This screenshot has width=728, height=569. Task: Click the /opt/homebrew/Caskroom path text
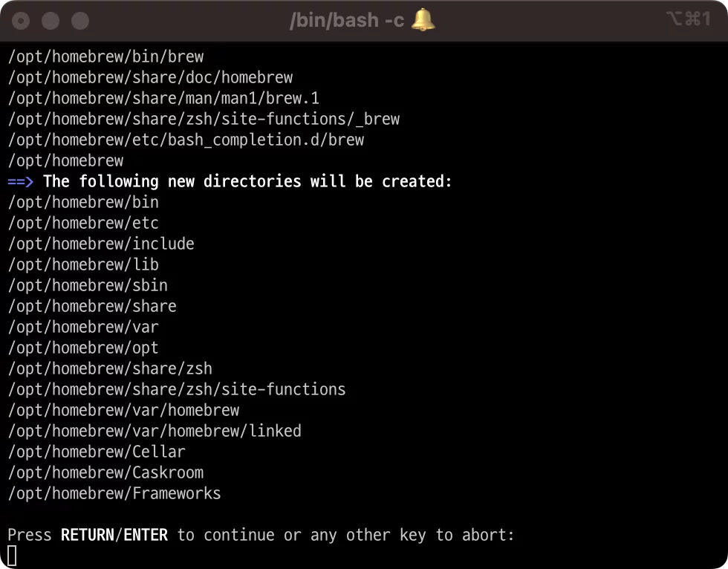pyautogui.click(x=105, y=472)
